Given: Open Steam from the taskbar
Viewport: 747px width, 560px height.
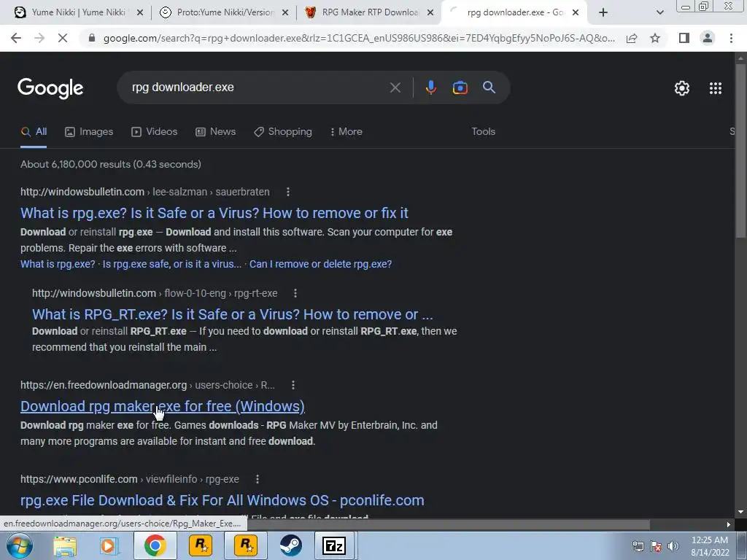Looking at the screenshot, I should 290,545.
